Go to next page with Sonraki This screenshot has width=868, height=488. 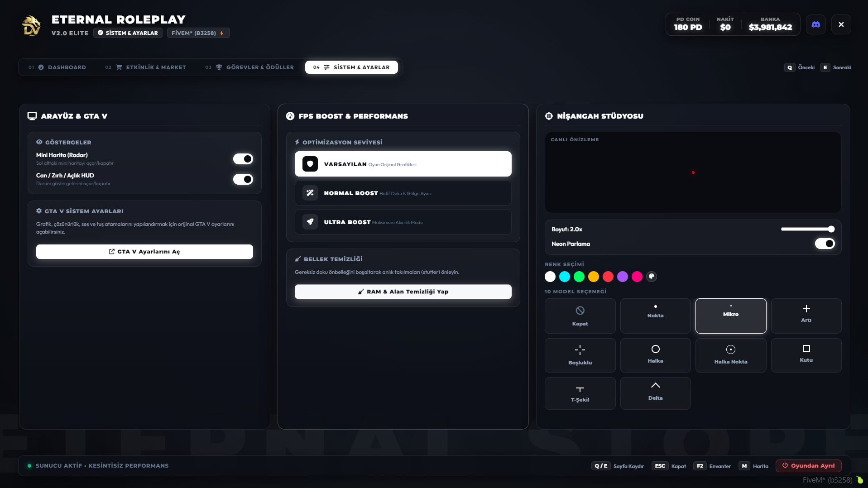point(835,67)
